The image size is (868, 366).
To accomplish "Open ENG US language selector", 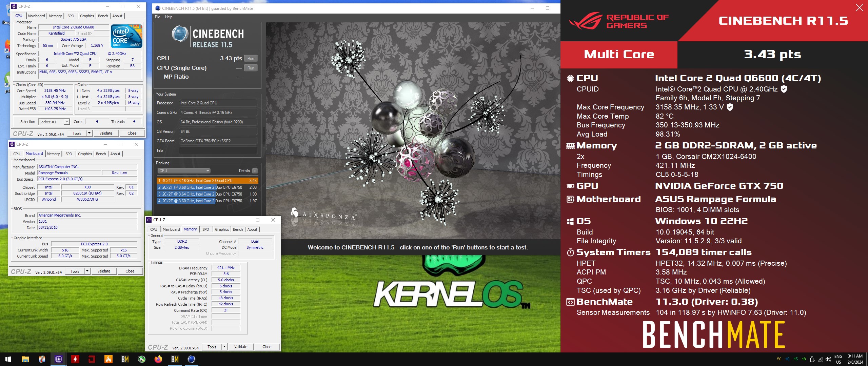I will (838, 359).
